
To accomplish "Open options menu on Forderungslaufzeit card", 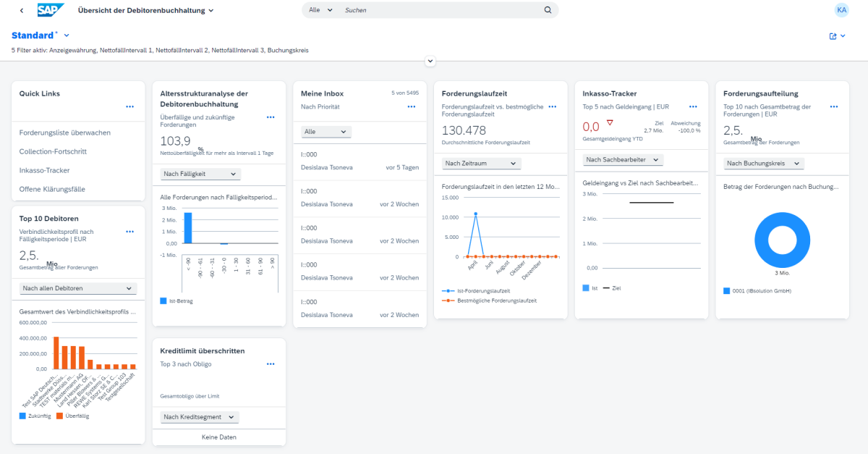I will [x=552, y=106].
